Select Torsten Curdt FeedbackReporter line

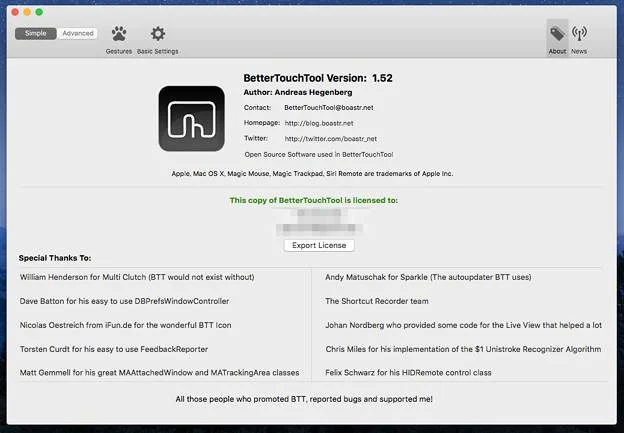click(x=114, y=349)
